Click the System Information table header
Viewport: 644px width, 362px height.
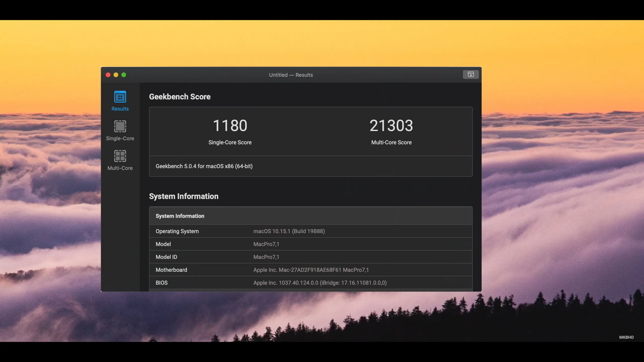click(311, 216)
